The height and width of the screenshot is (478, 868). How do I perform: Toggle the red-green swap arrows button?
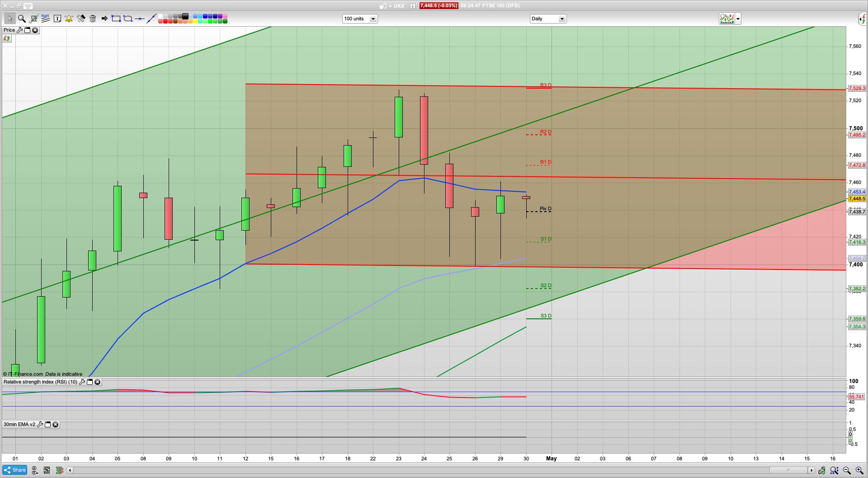coord(7,38)
